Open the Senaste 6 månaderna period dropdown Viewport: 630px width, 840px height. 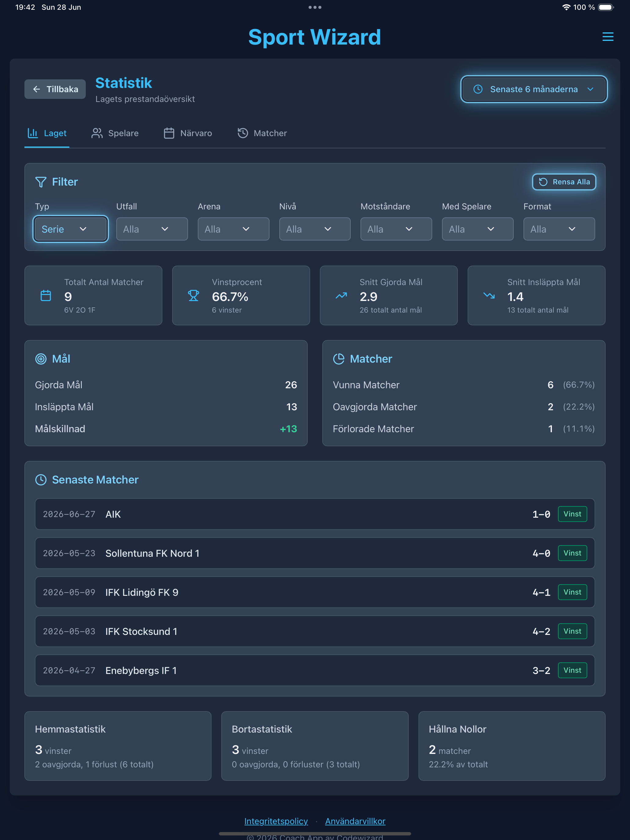(534, 89)
